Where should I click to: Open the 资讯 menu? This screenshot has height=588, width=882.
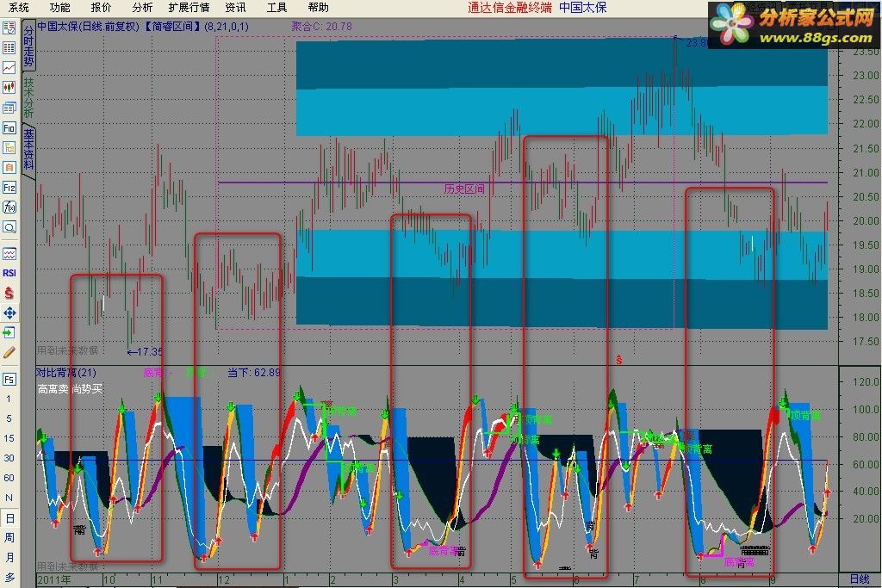tap(235, 7)
